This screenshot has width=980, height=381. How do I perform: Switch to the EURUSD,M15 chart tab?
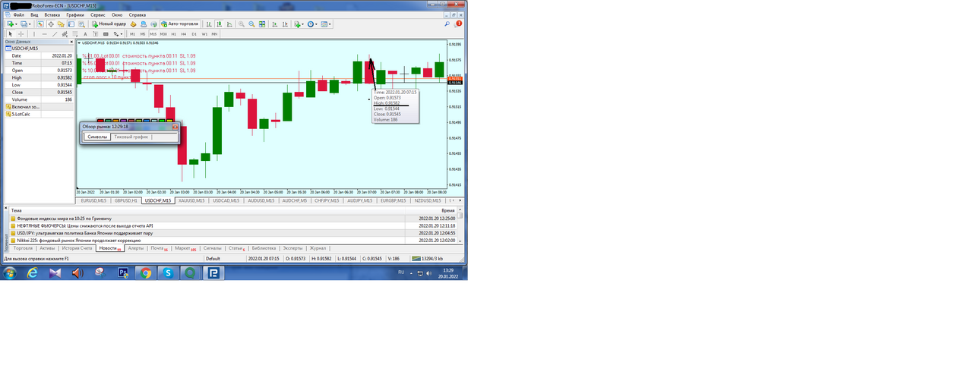[93, 200]
